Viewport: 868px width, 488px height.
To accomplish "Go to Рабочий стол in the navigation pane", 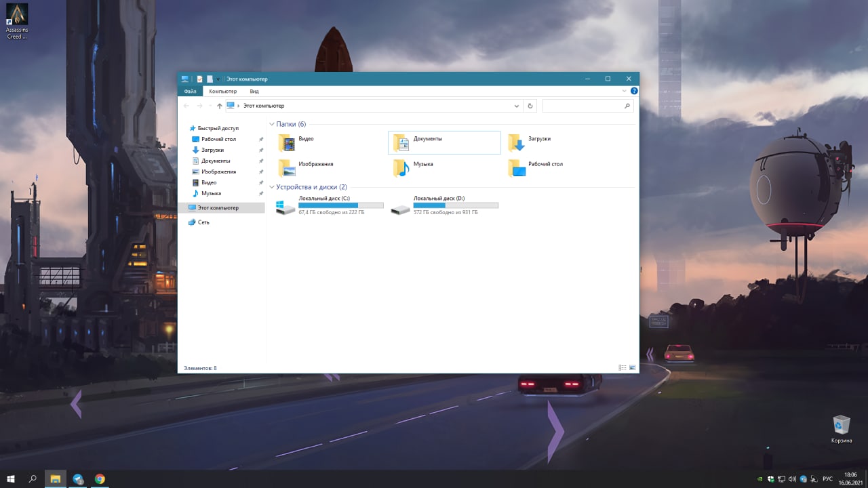I will [x=218, y=139].
